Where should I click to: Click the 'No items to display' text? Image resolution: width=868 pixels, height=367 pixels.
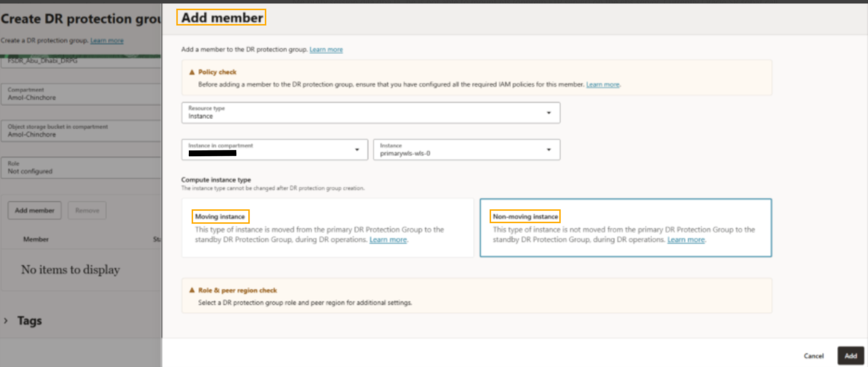click(x=70, y=270)
